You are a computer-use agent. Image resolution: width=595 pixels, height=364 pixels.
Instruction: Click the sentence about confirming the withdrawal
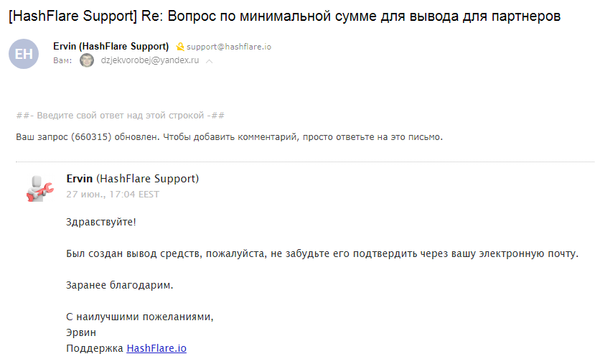click(322, 253)
